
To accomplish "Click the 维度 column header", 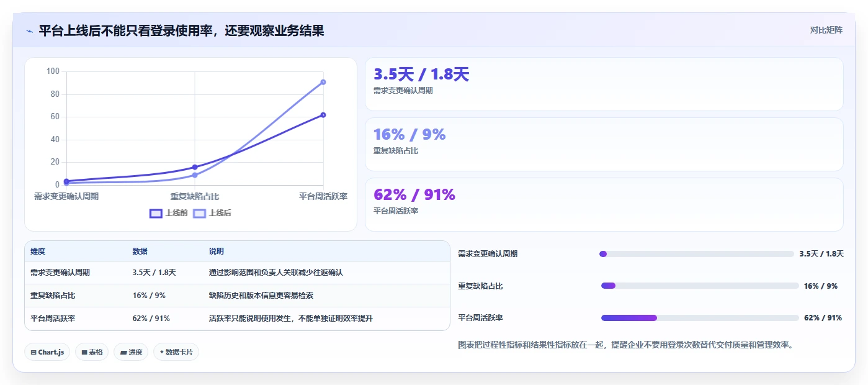I will point(38,251).
